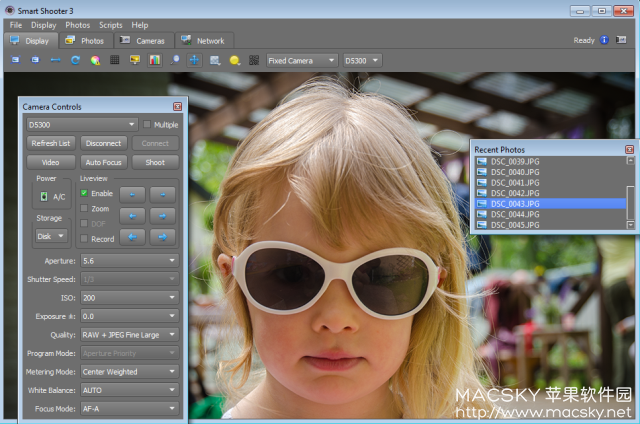Click the fit-width horizontal arrow icon
Screen dimensions: 640x424
pos(56,60)
